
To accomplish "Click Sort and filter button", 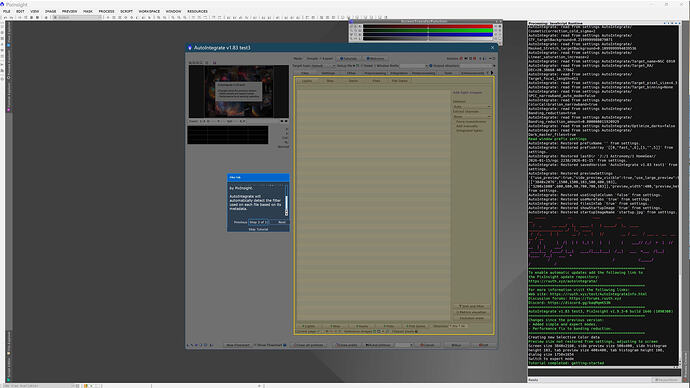I will click(472, 306).
